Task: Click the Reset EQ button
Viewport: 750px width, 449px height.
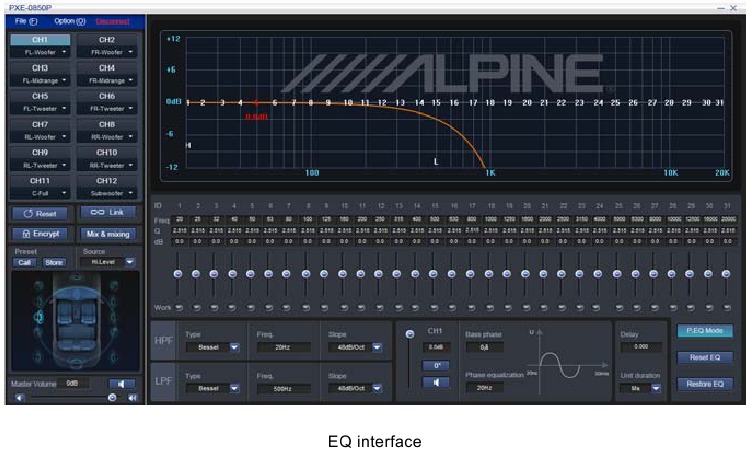Action: click(705, 357)
